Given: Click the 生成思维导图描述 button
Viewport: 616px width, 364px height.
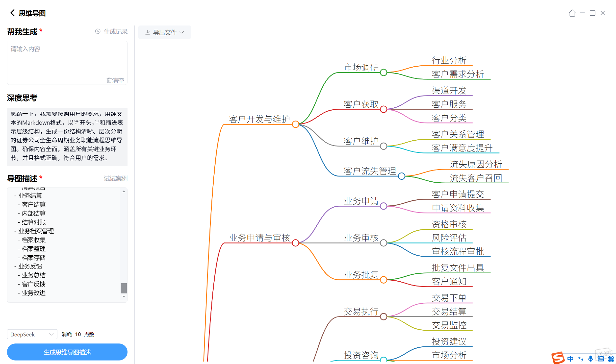Looking at the screenshot, I should point(67,352).
